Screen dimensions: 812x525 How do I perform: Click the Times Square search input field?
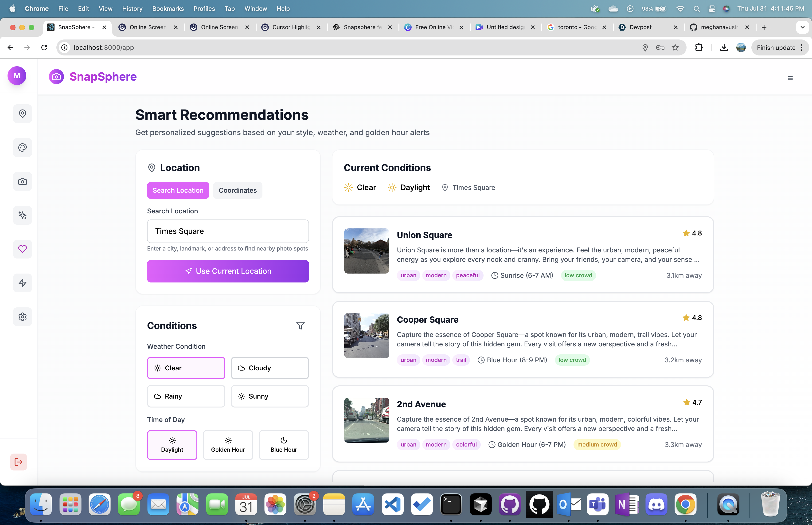228,231
